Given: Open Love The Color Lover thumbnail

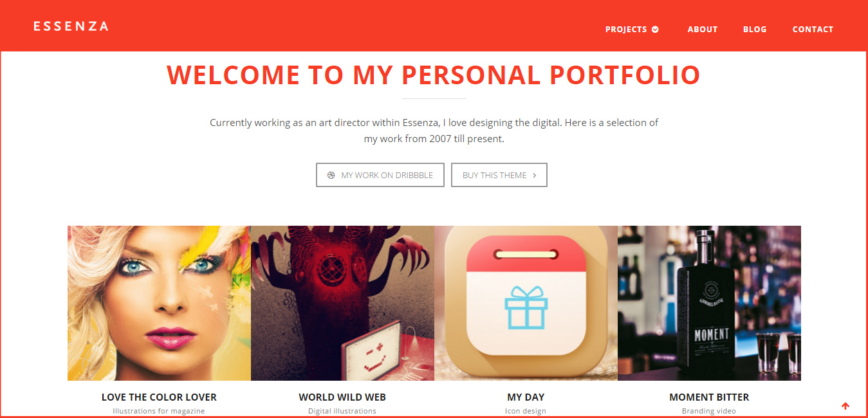Looking at the screenshot, I should tap(159, 303).
